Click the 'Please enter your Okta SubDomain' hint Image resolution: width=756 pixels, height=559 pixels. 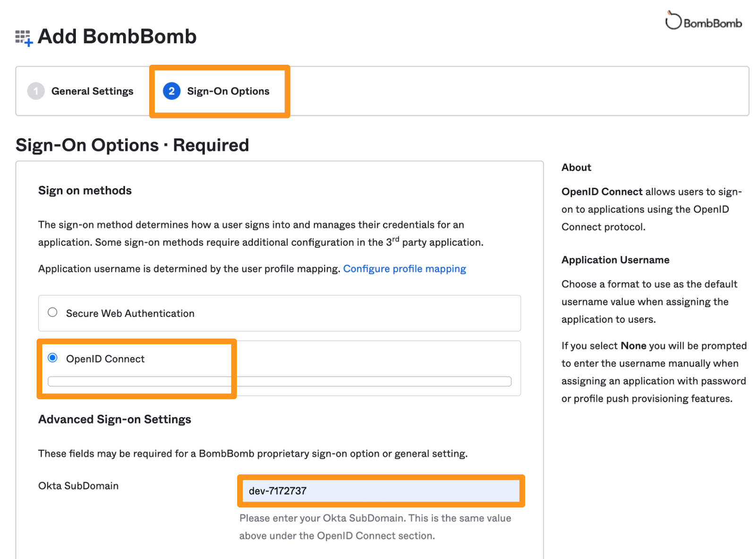tap(375, 527)
